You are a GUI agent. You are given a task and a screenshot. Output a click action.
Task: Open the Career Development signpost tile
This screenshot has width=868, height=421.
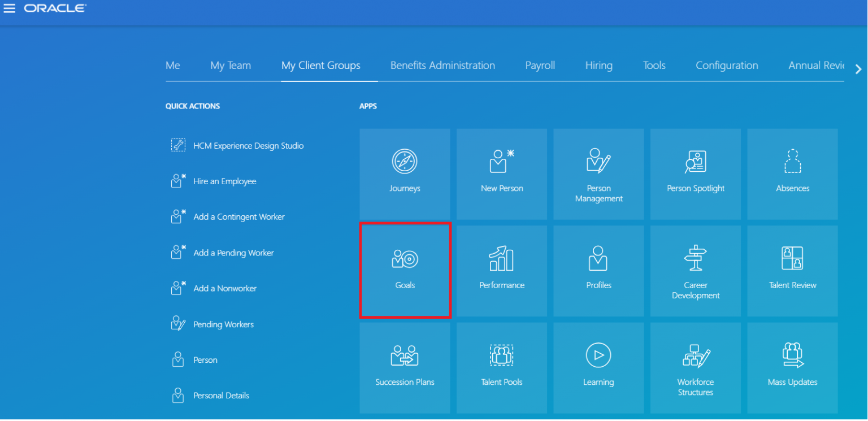696,270
